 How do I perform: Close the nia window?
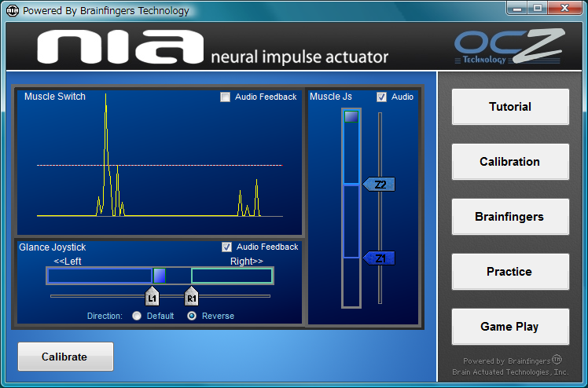(x=564, y=8)
